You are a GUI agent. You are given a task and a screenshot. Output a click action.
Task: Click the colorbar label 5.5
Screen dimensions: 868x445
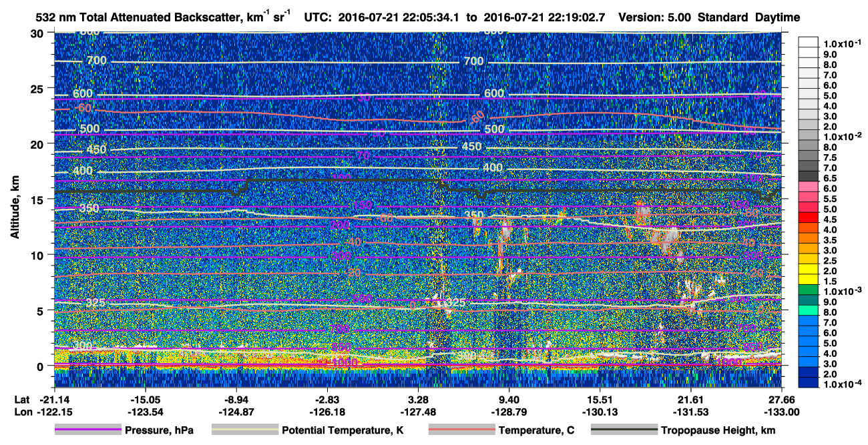831,199
